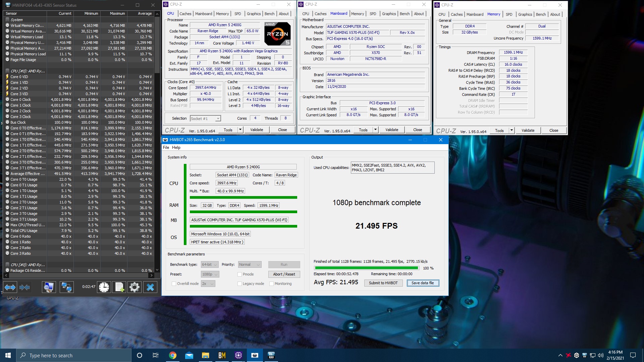Click Tools button in Mainboard CPU-Z window
This screenshot has height=362, width=644.
click(363, 130)
